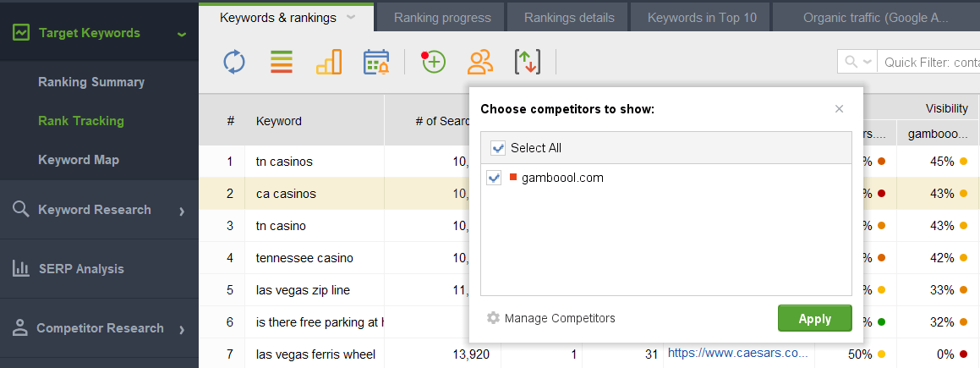The width and height of the screenshot is (980, 368).
Task: Click the Competitor Research person icon
Action: 20,327
